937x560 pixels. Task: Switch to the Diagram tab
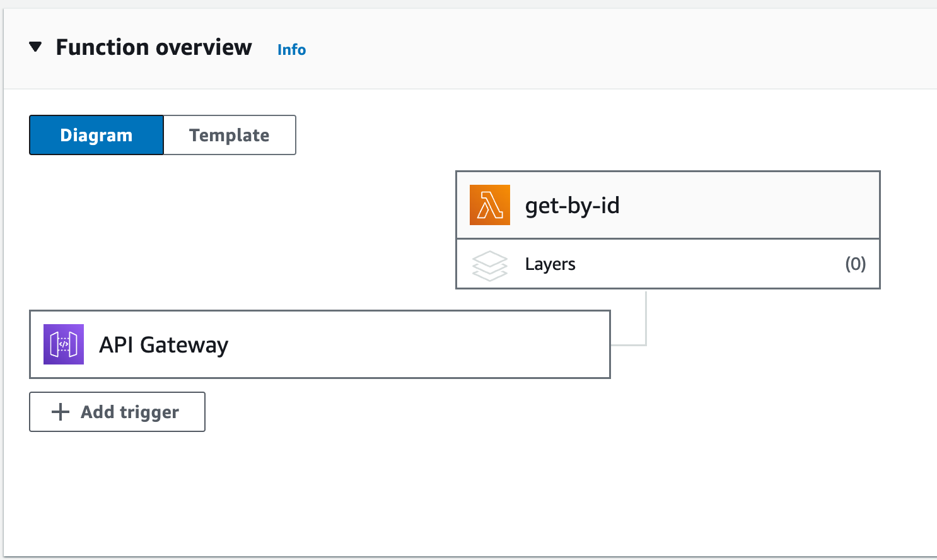coord(96,135)
